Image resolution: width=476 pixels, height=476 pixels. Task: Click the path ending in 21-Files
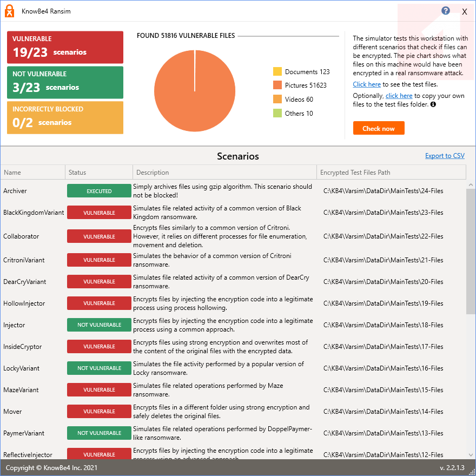(x=383, y=260)
